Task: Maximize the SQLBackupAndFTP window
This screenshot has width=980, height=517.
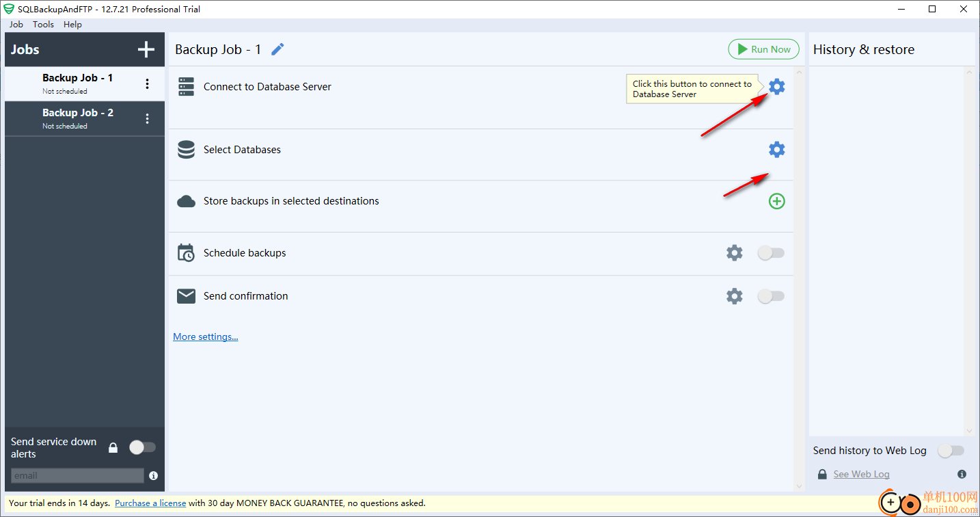Action: [x=932, y=10]
